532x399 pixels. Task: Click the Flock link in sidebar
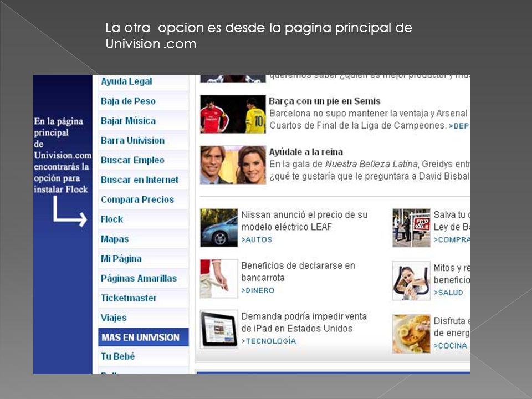(x=112, y=219)
